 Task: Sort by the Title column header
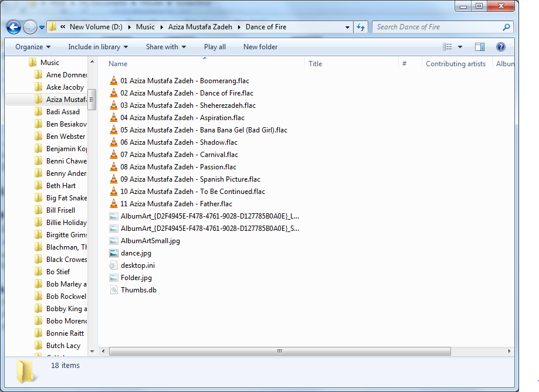click(x=315, y=64)
